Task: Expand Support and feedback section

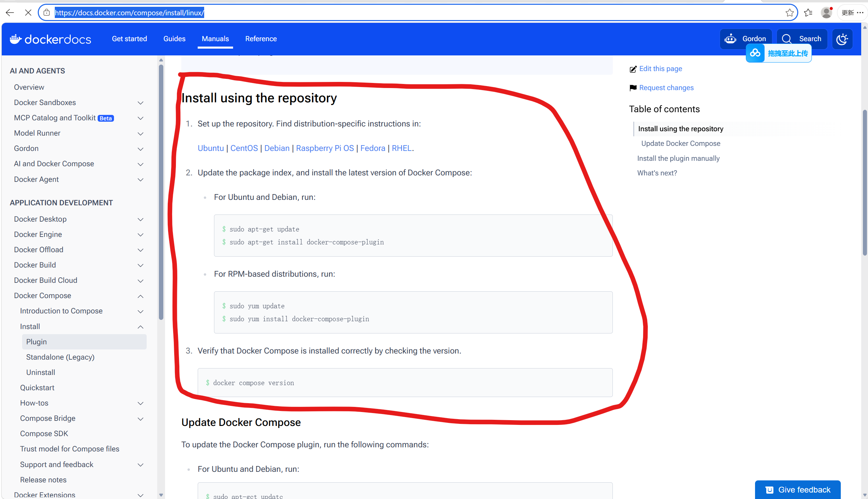Action: point(140,465)
